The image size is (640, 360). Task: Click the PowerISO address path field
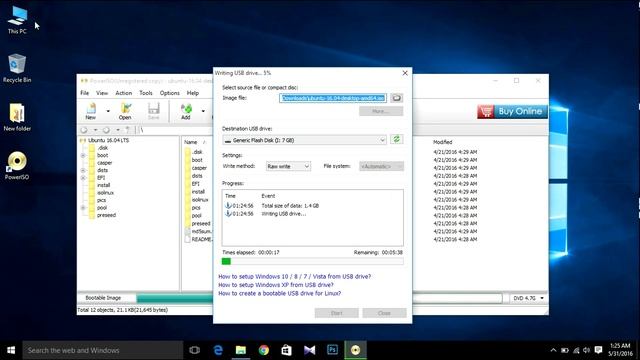176,130
